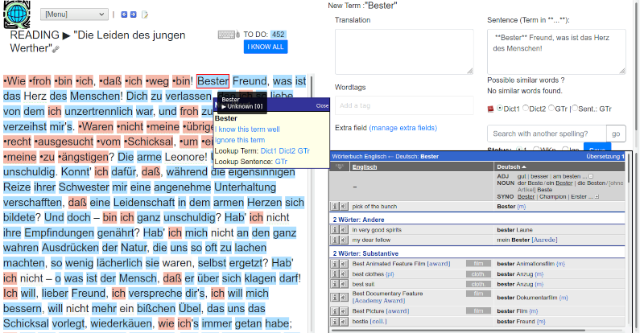Play audio for Best Animated Feature Film
The image size is (644, 333).
tap(344, 263)
